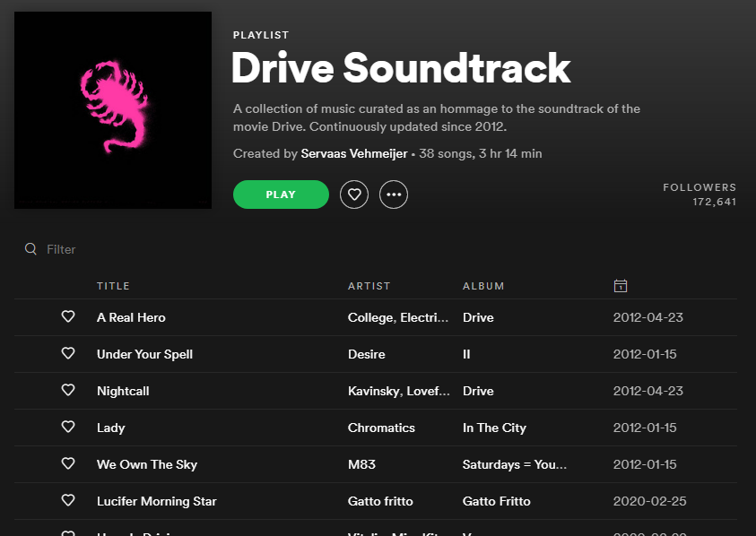
Task: Sort the playlist by ARTIST
Action: (x=369, y=285)
